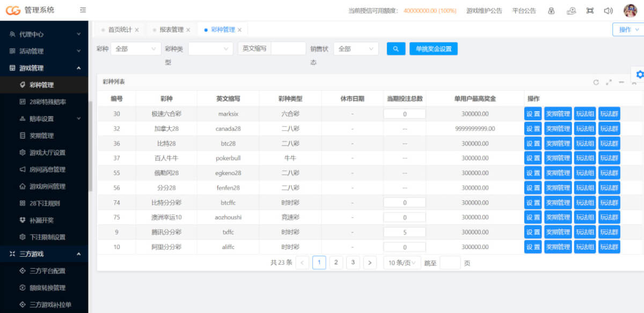The width and height of the screenshot is (644, 313).
Task: Open the 10条/页 page size dropdown
Action: pyautogui.click(x=402, y=263)
